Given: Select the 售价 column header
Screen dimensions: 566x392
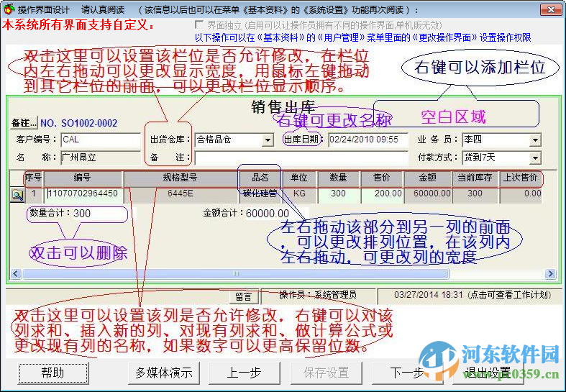Looking at the screenshot, I should tap(382, 178).
